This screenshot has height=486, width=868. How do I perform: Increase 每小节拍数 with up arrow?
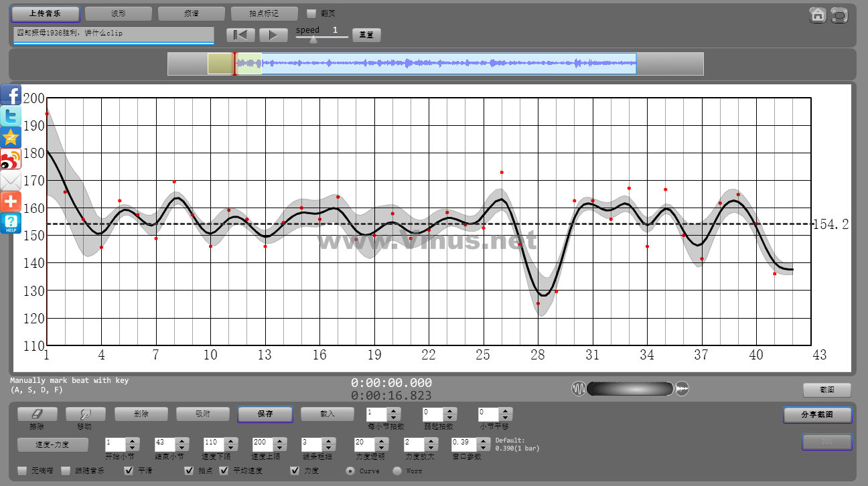click(x=394, y=411)
